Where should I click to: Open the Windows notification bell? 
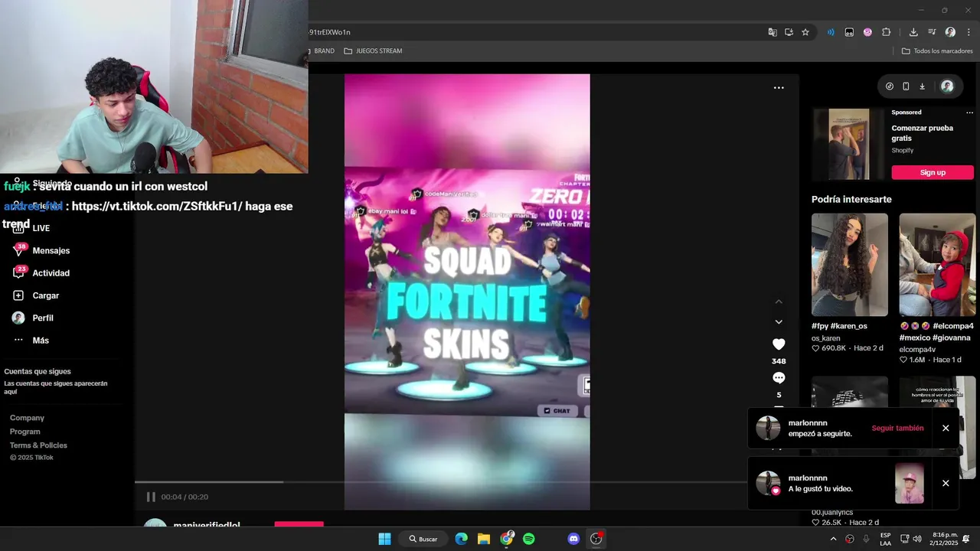(966, 539)
